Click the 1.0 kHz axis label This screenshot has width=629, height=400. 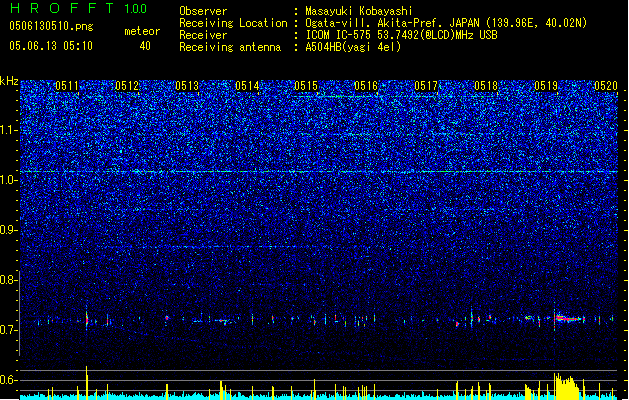[9, 180]
